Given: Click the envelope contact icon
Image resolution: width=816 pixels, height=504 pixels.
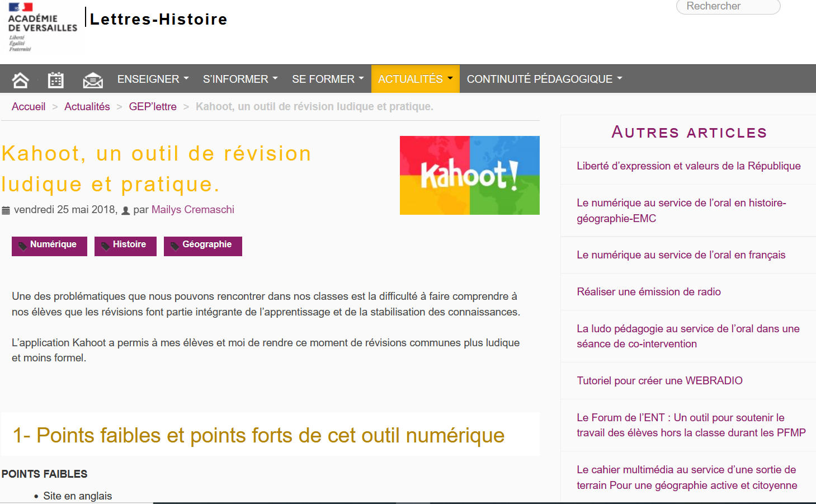Looking at the screenshot, I should point(92,80).
